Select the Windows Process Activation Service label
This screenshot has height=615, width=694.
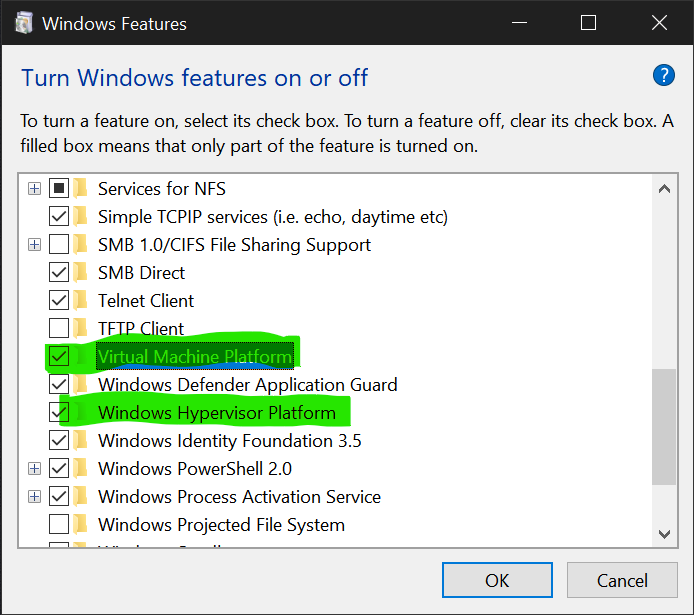point(239,497)
